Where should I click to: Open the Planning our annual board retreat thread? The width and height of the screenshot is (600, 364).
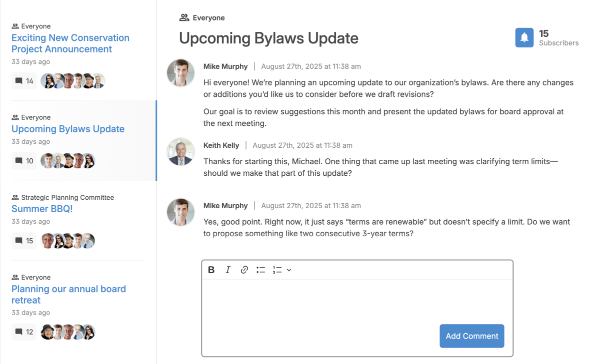click(x=68, y=294)
